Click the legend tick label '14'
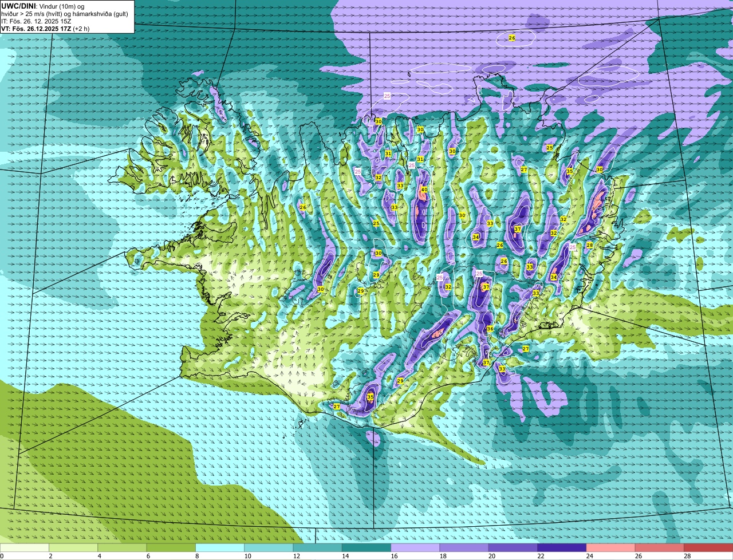Screen dimensions: 733x560 click(x=346, y=556)
